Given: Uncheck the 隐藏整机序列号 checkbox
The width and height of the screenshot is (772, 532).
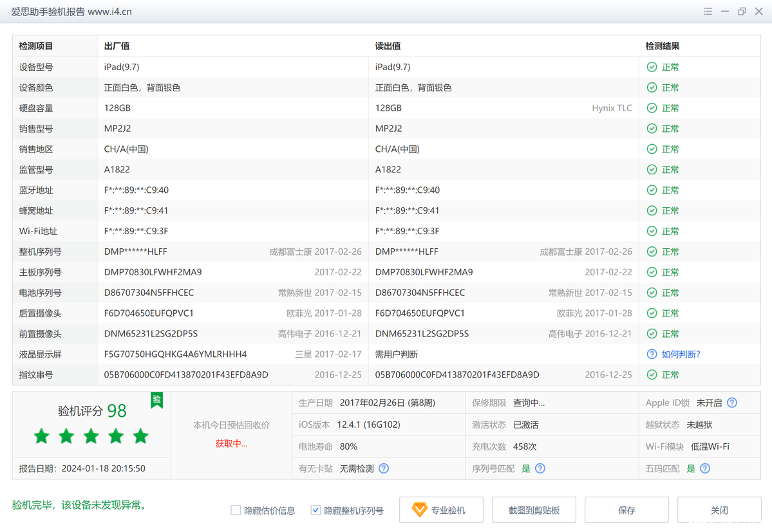Looking at the screenshot, I should [315, 510].
